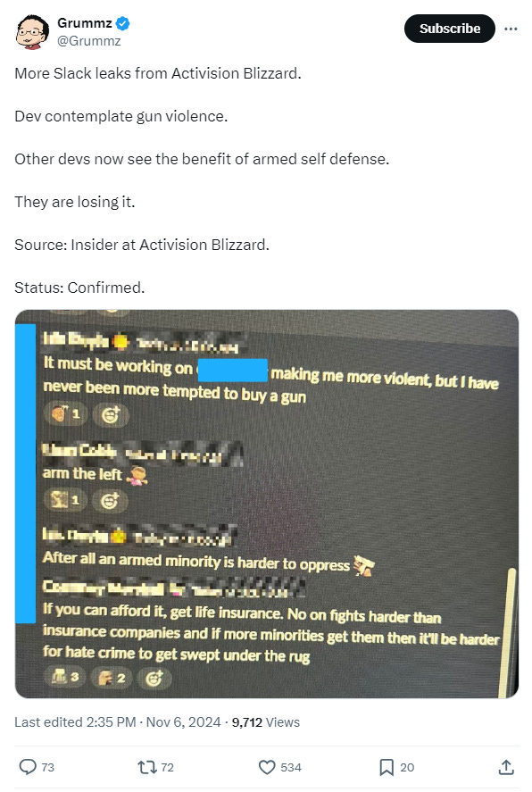Click the @Grummz handle
Screen dimensions: 532x792
tap(89, 41)
